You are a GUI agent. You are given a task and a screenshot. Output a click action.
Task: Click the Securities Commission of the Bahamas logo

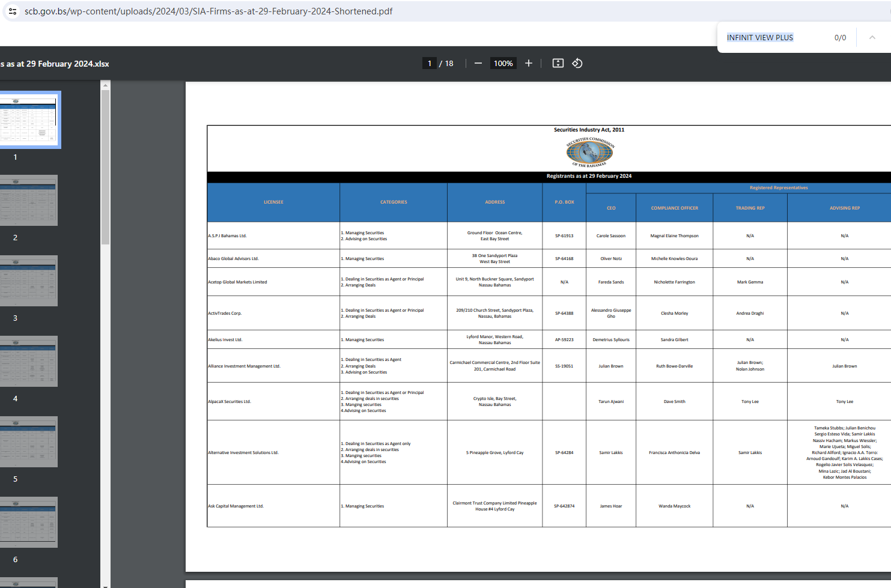tap(590, 153)
